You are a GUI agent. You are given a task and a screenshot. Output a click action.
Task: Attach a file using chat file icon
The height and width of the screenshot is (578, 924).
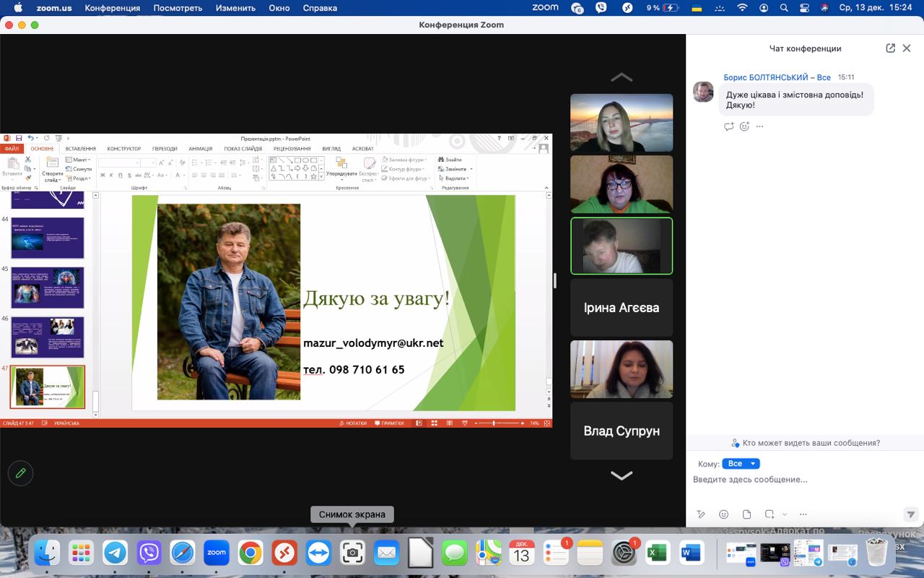tap(746, 514)
